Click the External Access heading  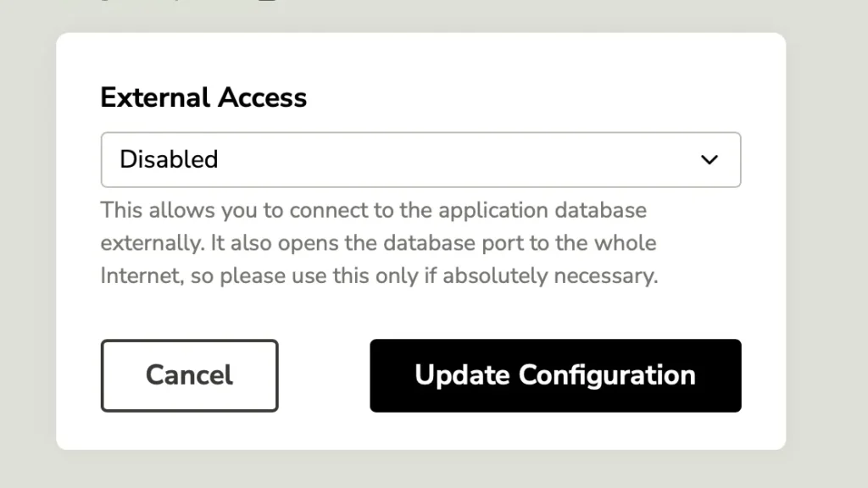coord(203,97)
